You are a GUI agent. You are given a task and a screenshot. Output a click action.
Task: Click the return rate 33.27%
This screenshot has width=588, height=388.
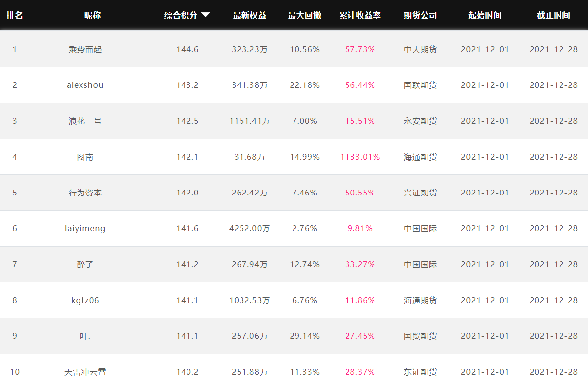click(x=360, y=264)
